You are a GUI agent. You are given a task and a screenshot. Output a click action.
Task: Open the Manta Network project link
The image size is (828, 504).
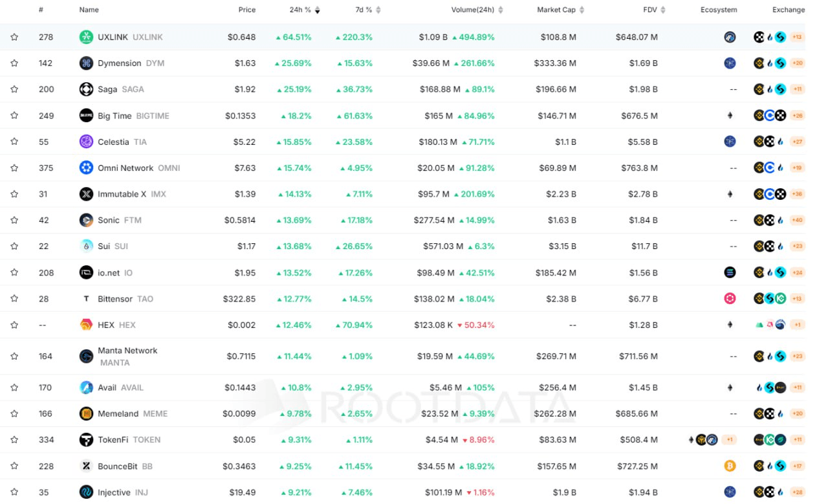[127, 356]
